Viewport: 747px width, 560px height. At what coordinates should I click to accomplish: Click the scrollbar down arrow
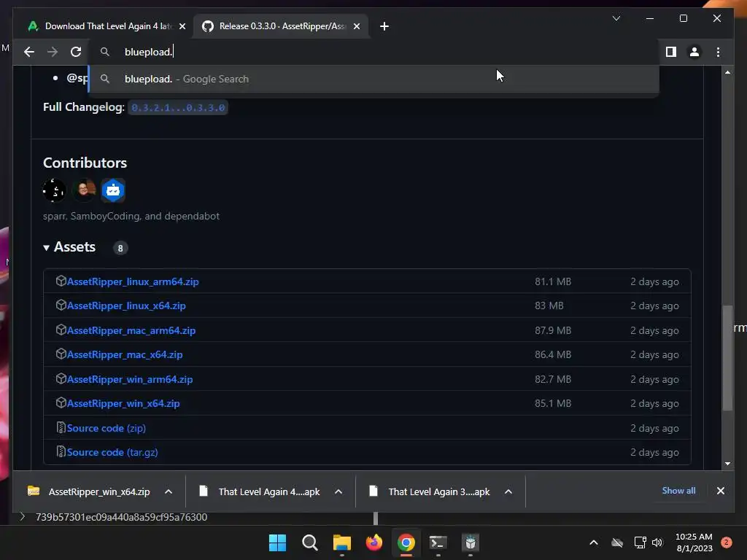click(727, 464)
